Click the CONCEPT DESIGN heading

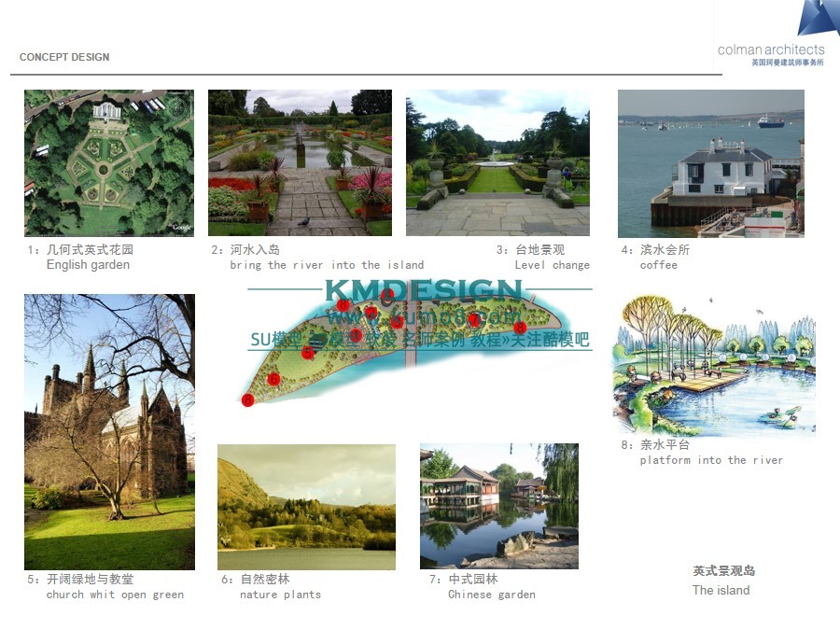[64, 57]
